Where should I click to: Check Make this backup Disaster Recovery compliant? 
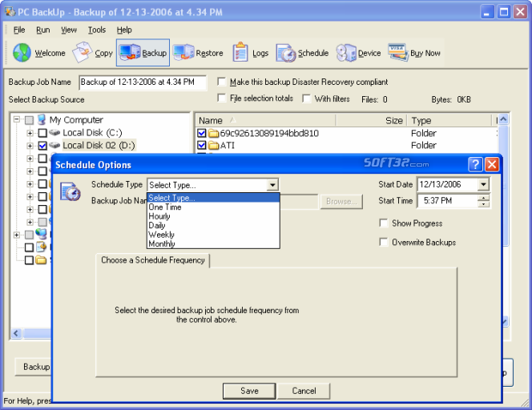[222, 82]
